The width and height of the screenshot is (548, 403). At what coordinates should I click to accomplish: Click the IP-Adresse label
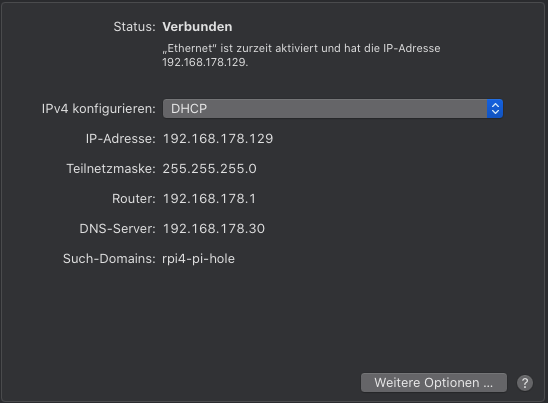pos(121,139)
